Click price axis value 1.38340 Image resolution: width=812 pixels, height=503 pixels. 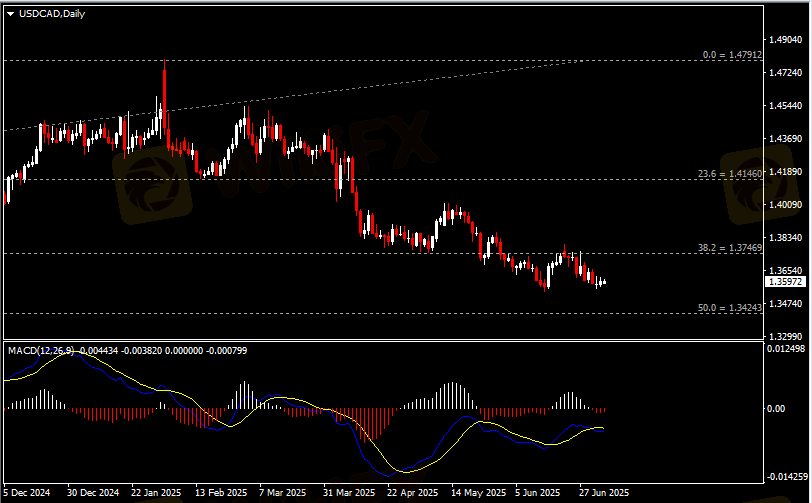(x=785, y=237)
